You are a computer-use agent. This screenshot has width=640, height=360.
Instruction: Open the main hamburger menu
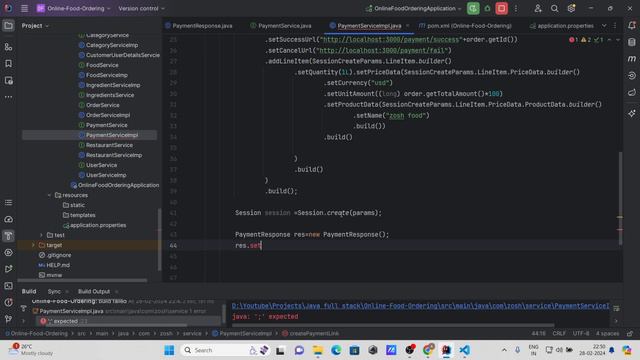point(24,8)
